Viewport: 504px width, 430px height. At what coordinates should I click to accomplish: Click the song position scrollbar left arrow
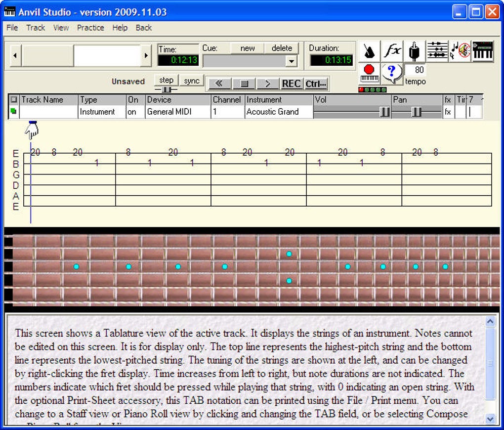(x=15, y=56)
